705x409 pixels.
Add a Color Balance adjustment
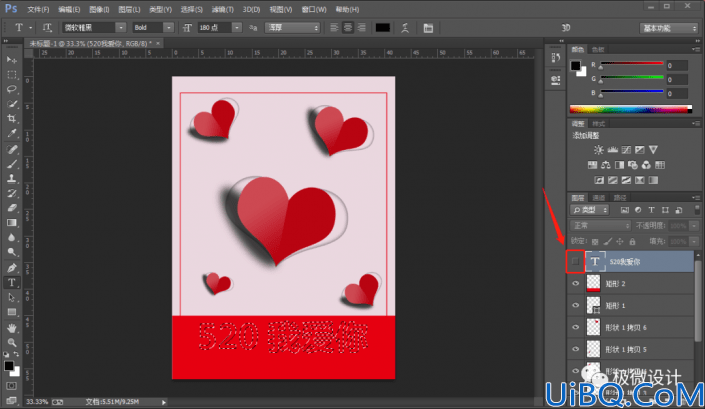pyautogui.click(x=606, y=165)
